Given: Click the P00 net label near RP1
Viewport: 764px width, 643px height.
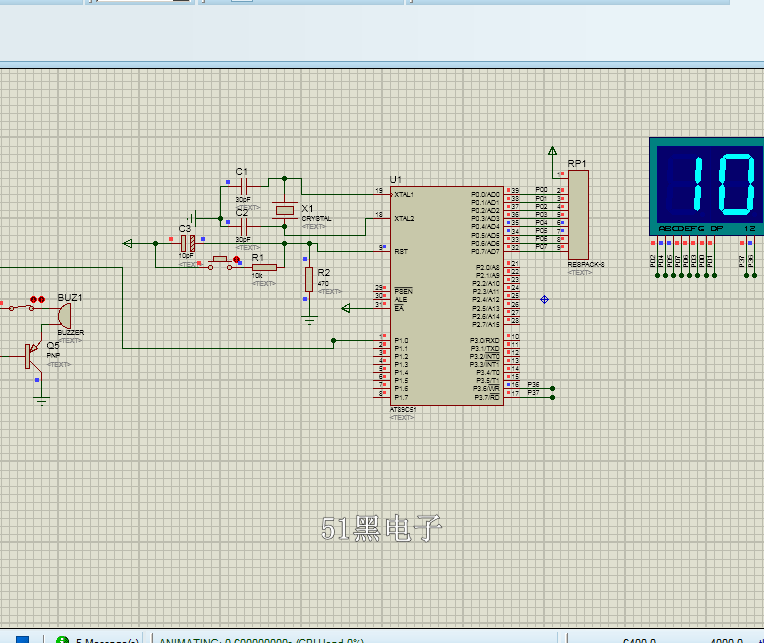Looking at the screenshot, I should (x=541, y=189).
